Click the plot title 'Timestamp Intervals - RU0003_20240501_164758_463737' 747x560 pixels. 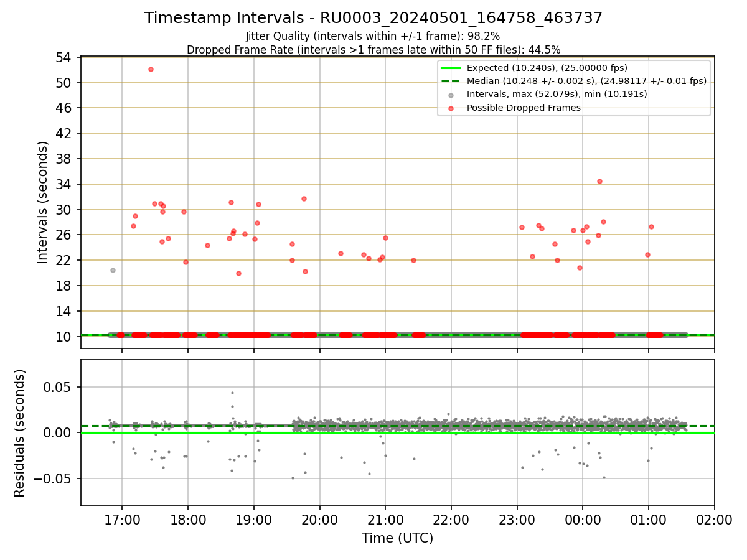pyautogui.click(x=374, y=18)
